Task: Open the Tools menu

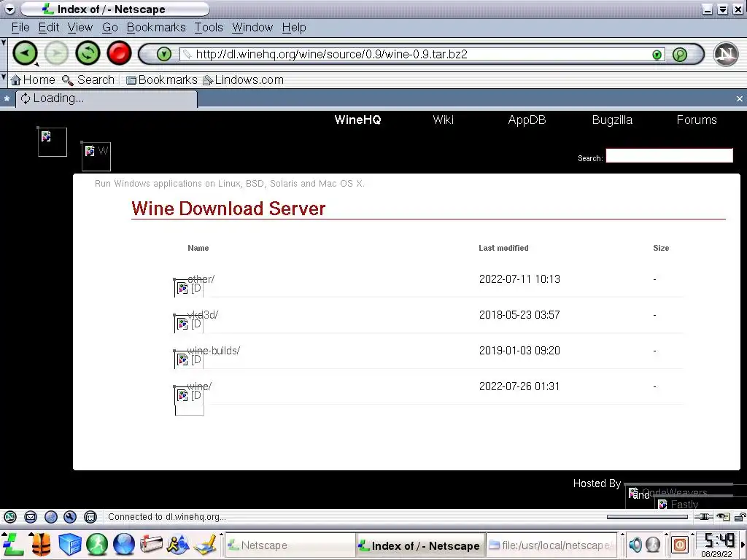Action: (209, 28)
